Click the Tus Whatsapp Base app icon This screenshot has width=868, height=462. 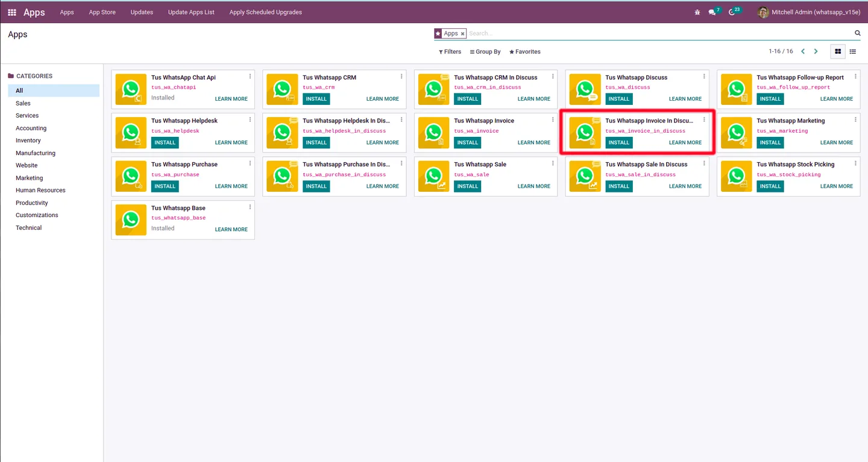pyautogui.click(x=131, y=220)
